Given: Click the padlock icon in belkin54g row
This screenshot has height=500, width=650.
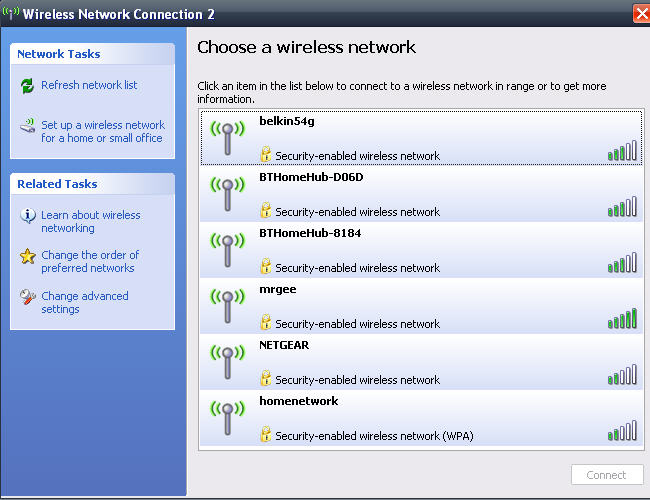Looking at the screenshot, I should click(x=265, y=154).
